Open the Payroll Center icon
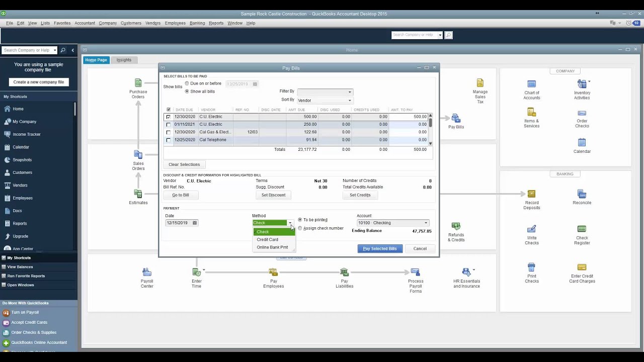This screenshot has width=644, height=362. tap(147, 272)
